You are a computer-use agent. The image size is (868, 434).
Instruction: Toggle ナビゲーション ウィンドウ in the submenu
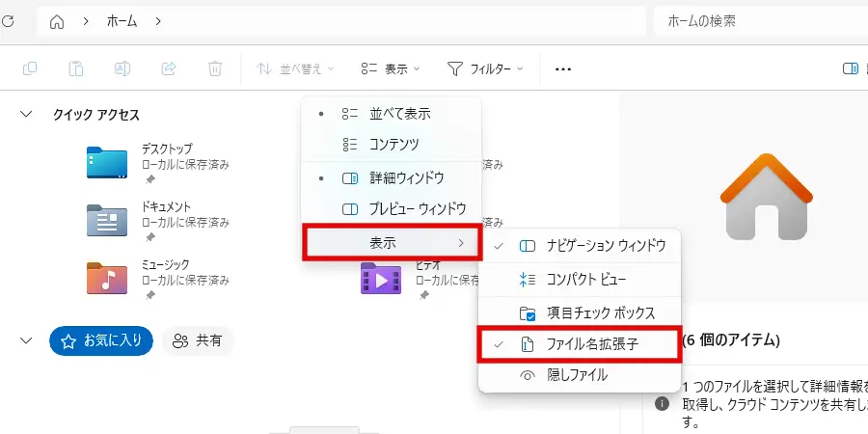(579, 246)
